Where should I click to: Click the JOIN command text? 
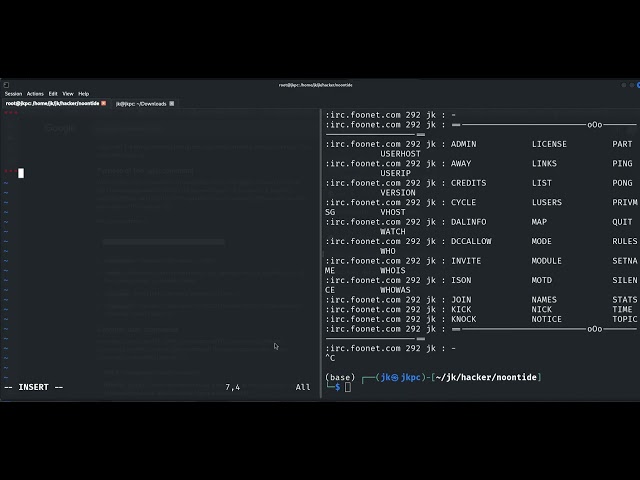tap(461, 300)
